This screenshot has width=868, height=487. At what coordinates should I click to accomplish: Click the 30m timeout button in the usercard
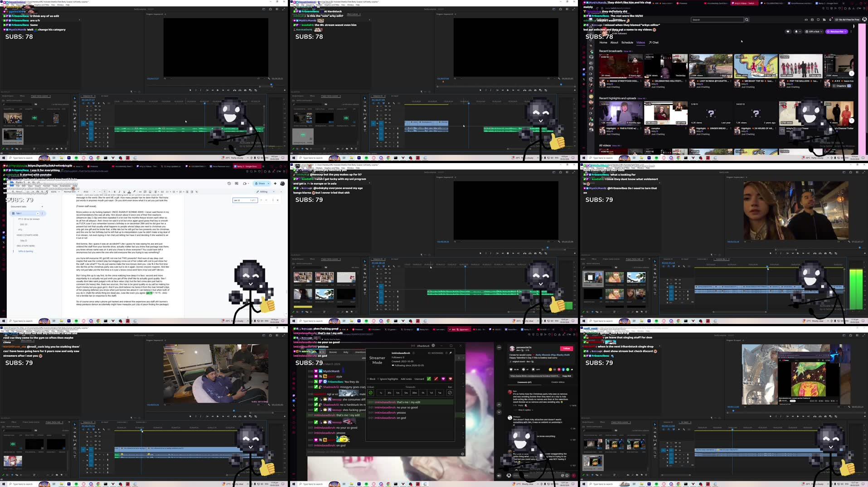[413, 393]
